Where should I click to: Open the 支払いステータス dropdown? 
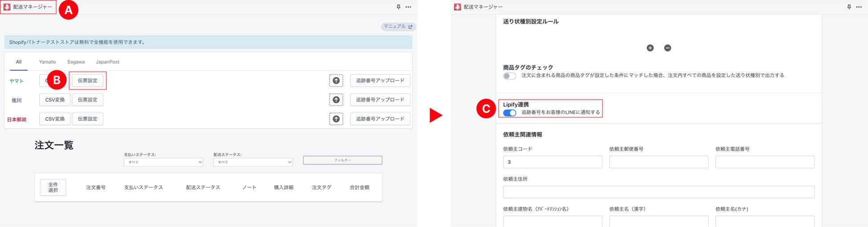(163, 162)
